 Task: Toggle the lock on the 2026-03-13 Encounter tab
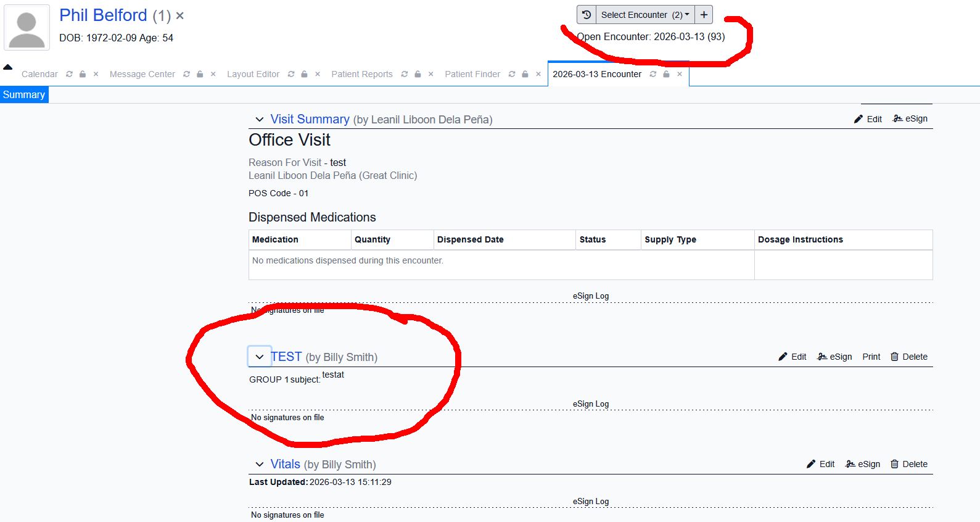coord(666,74)
